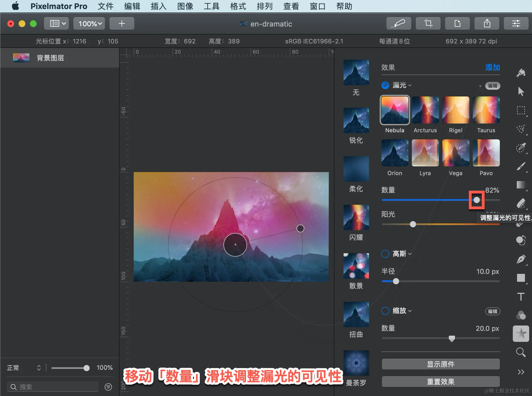Click 编辑 button beside 漏光
Viewport: 532px width, 396px height.
click(x=493, y=86)
